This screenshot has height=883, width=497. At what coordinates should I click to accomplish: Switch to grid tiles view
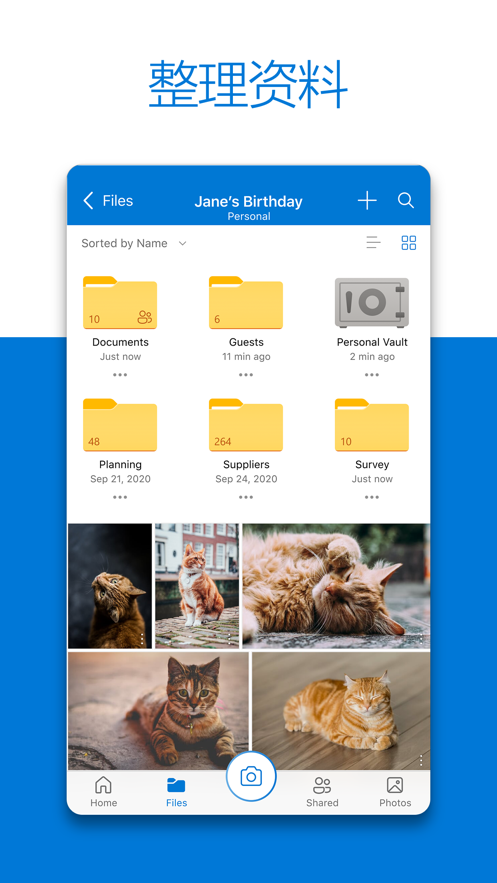click(x=409, y=243)
